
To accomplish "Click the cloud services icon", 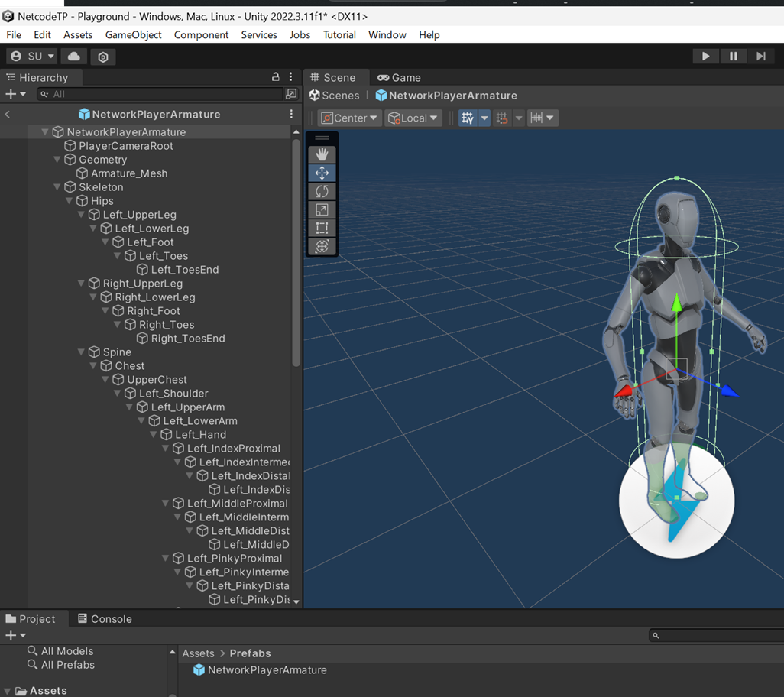I will [x=74, y=57].
